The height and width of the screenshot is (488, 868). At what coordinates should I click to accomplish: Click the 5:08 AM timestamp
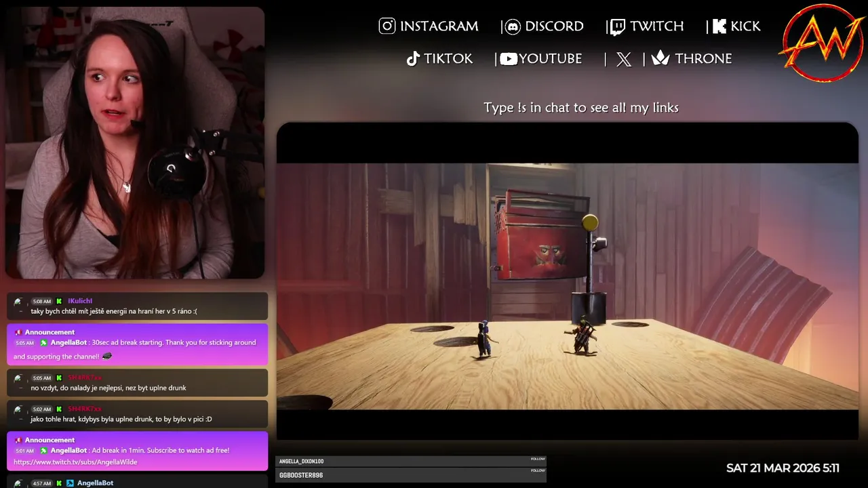42,302
